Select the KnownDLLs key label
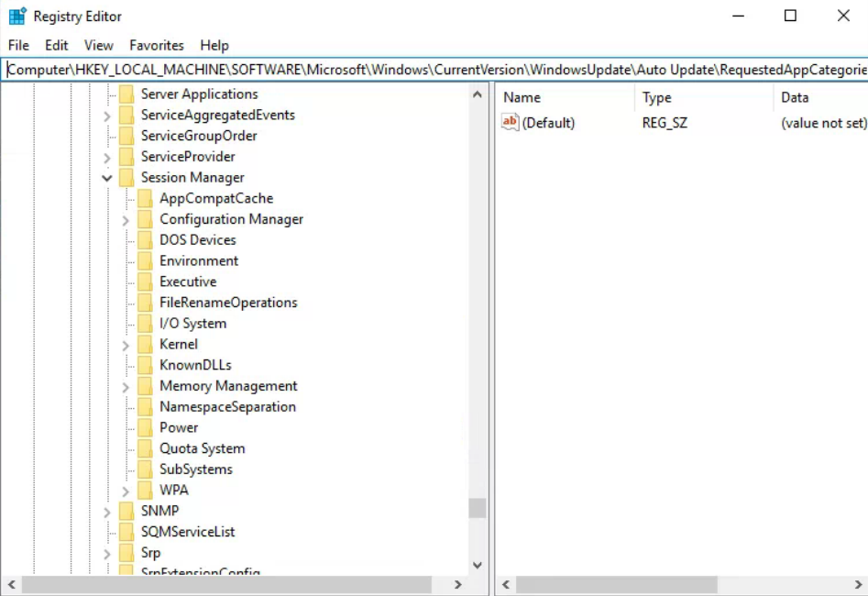 [x=195, y=365]
